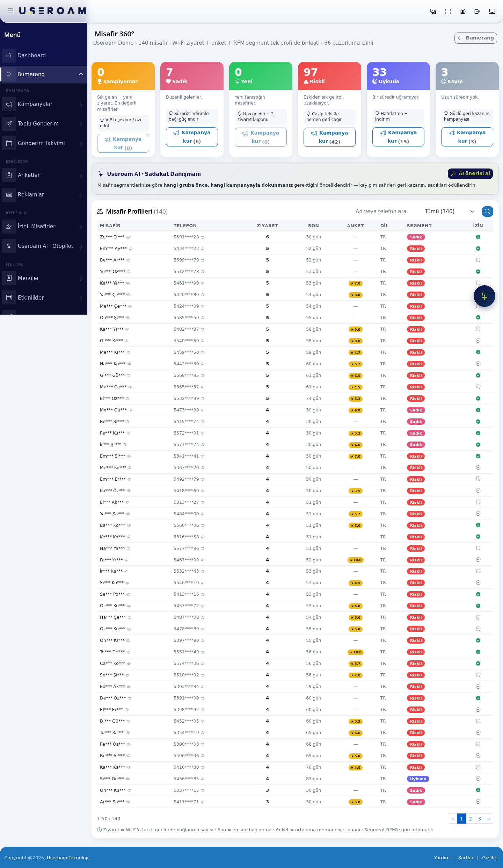Unmask the name Yu*** Öz***
The image size is (503, 868).
pos(129,272)
